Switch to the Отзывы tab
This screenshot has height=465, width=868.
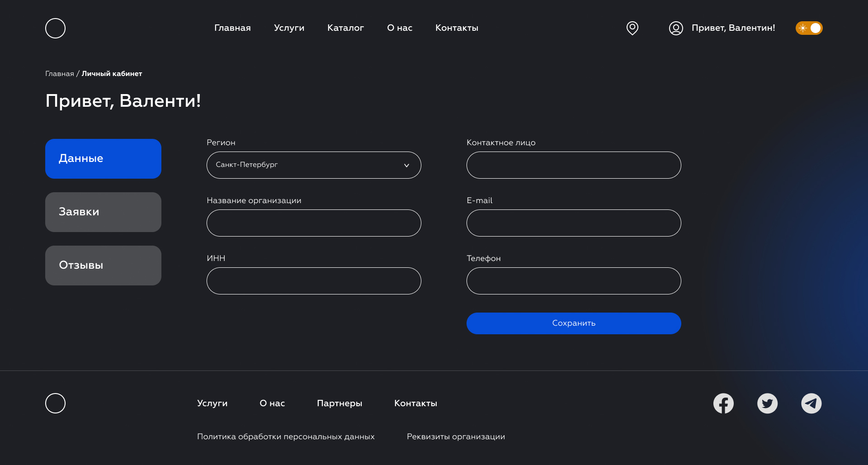[103, 266]
